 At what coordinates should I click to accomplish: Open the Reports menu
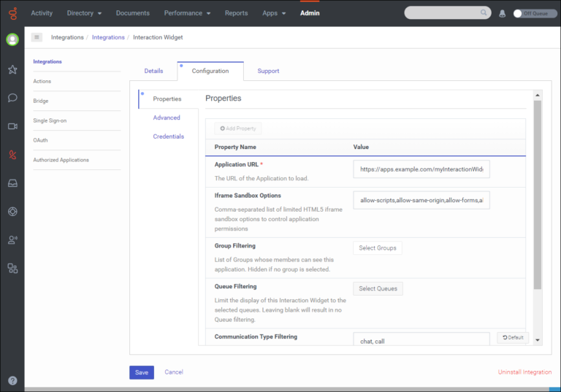[x=236, y=13]
